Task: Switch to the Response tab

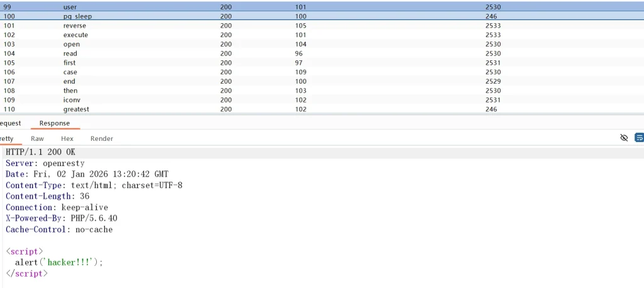Action: pyautogui.click(x=55, y=123)
